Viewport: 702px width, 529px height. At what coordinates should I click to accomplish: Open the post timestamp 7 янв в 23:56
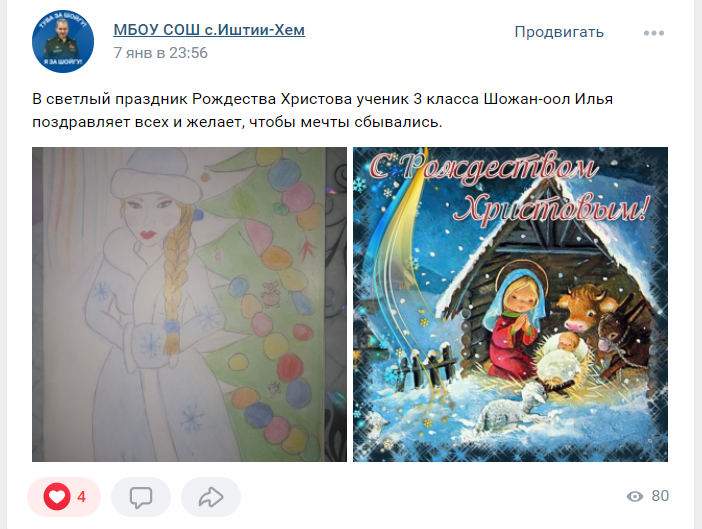pos(161,53)
